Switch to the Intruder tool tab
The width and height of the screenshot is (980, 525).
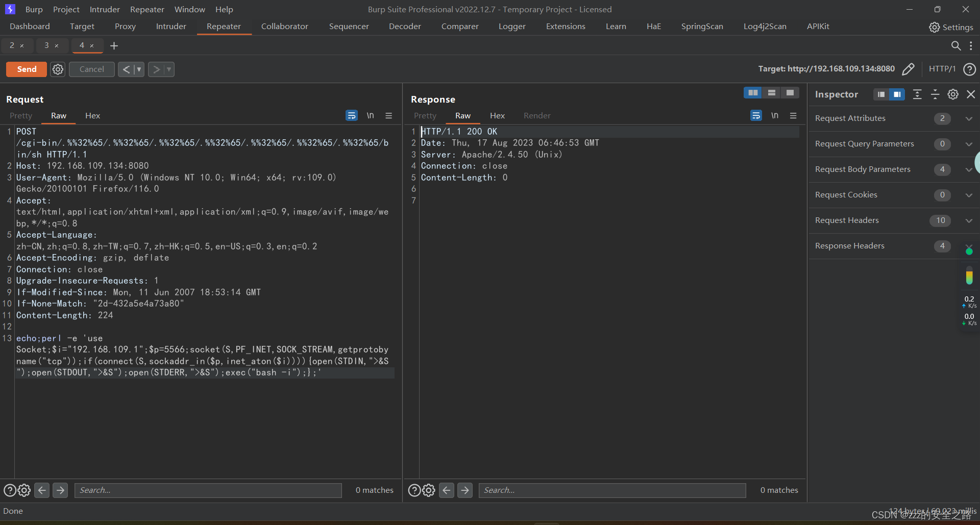(x=171, y=27)
